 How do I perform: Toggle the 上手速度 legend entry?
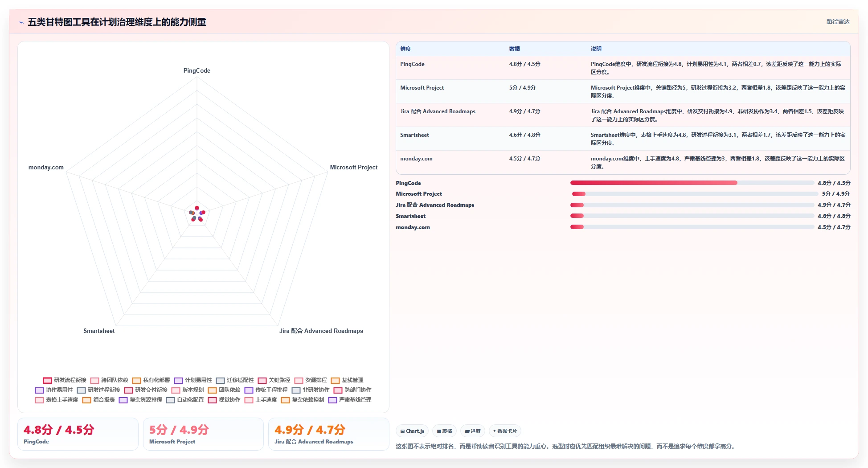pos(261,400)
